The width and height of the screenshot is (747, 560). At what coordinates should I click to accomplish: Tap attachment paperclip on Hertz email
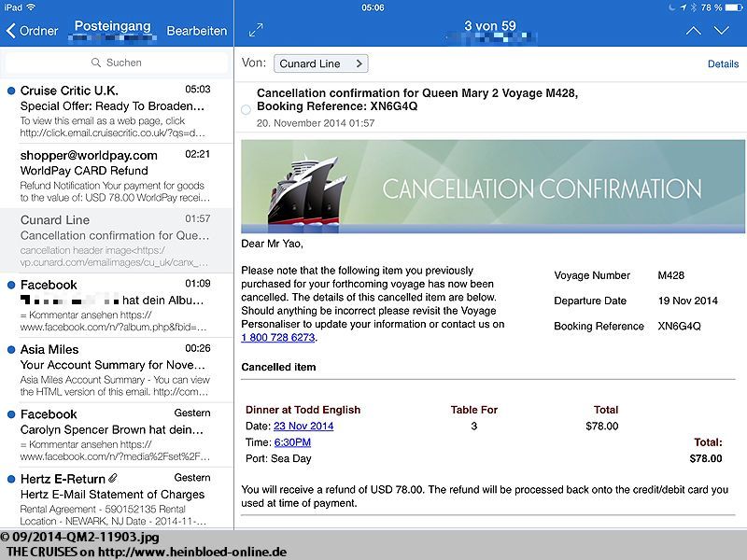(x=113, y=478)
